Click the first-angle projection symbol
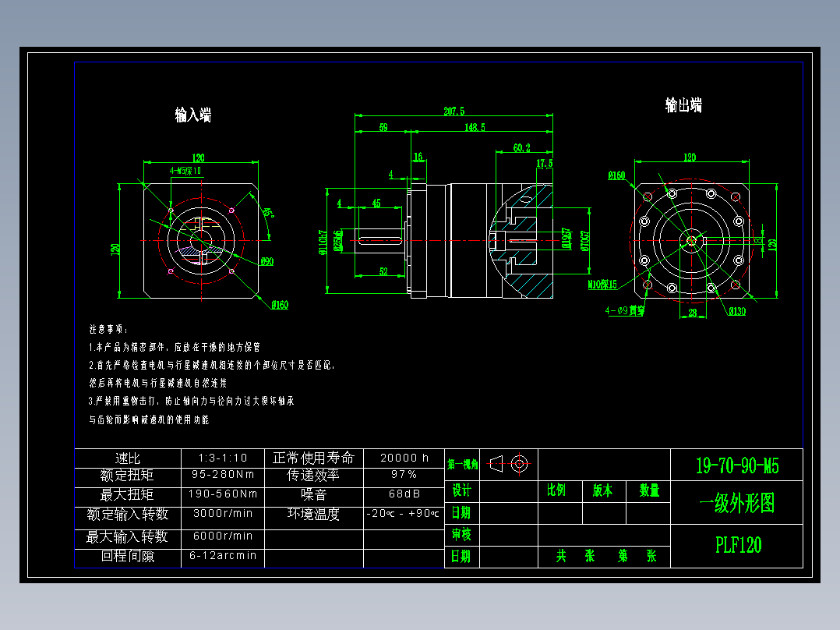The image size is (840, 630). pyautogui.click(x=496, y=463)
